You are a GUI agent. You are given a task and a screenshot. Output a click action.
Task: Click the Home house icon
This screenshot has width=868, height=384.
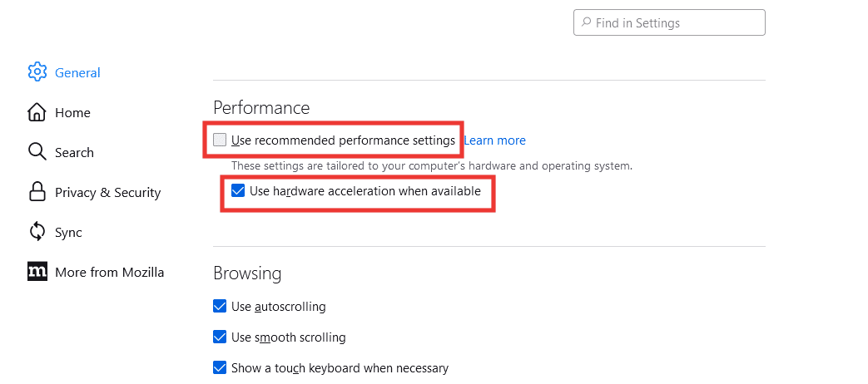click(37, 112)
